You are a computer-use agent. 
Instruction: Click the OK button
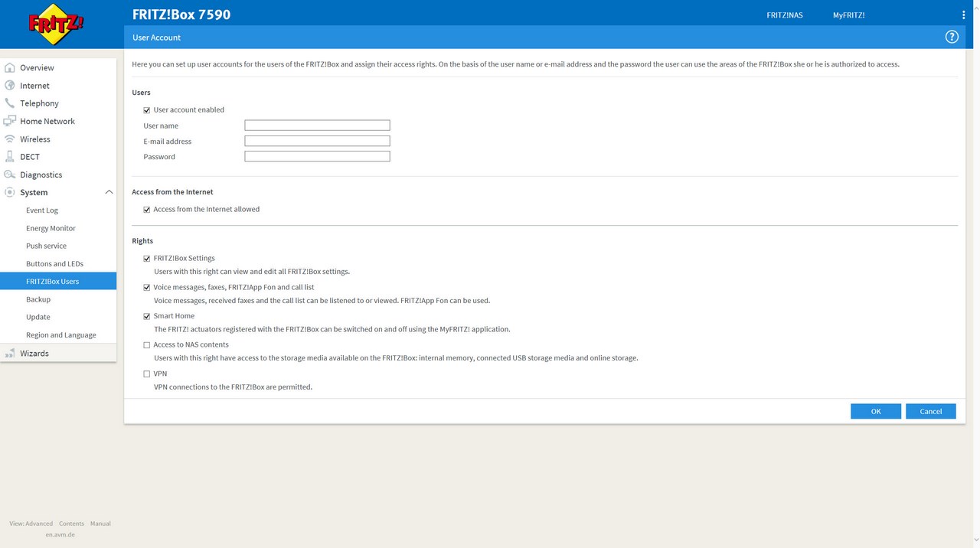coord(876,411)
